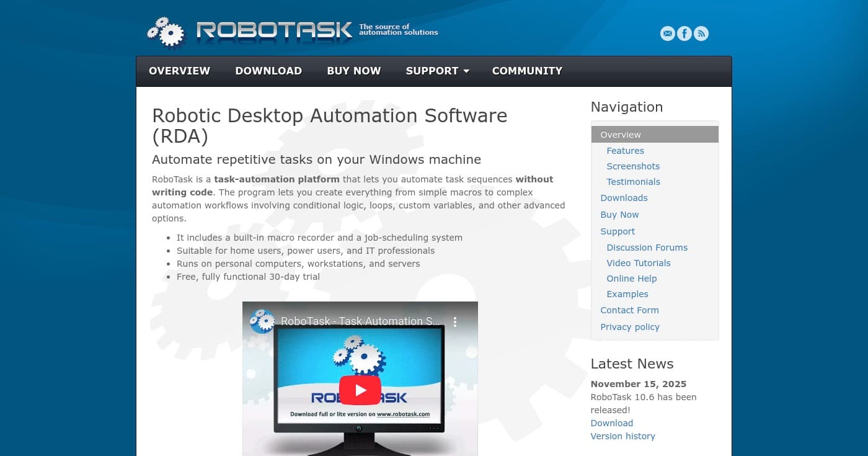
Task: Open the Privacy policy page
Action: pos(630,327)
